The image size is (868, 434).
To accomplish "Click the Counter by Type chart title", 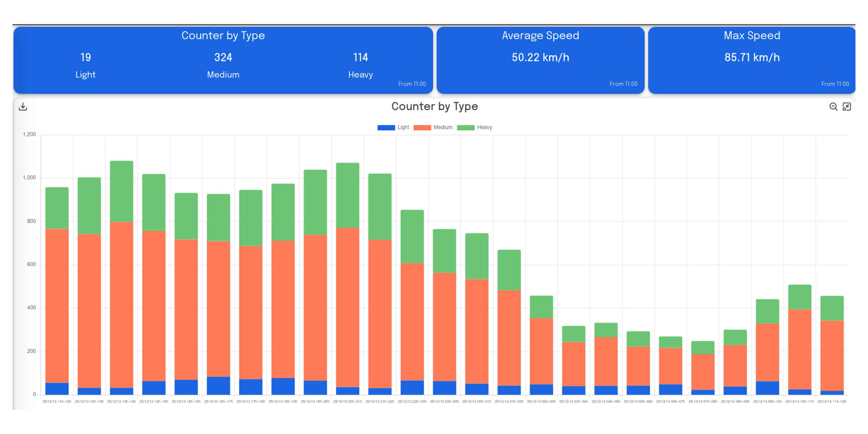I will (434, 106).
